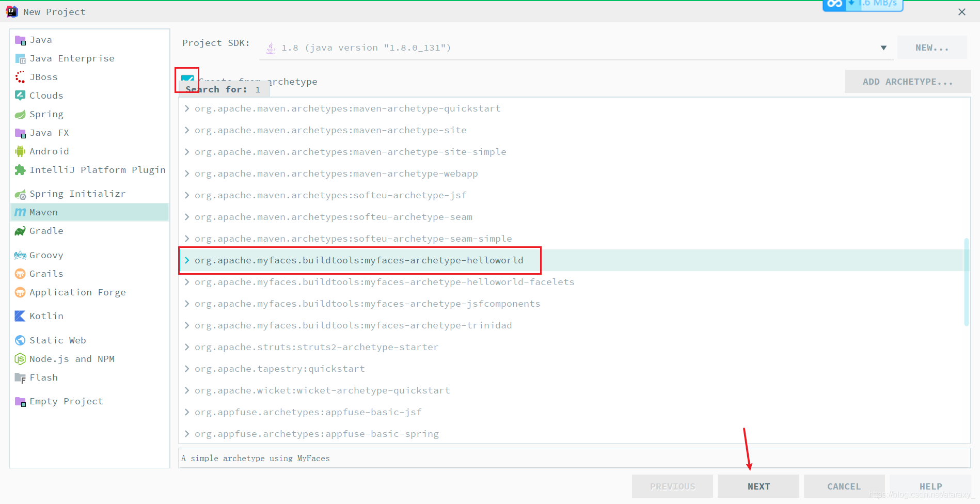Click the IntelliJ IDEA logo in title bar
The height and width of the screenshot is (504, 980).
pos(12,12)
